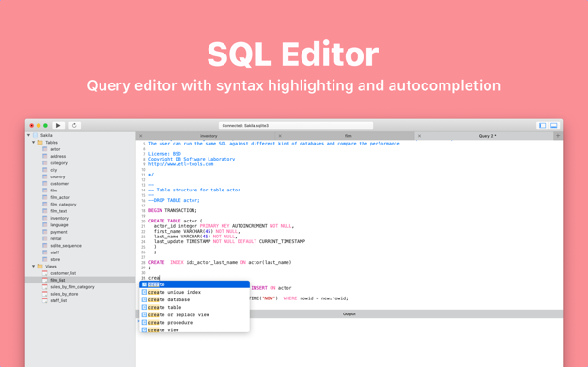Click the 'BEGIN TRANSACTION;' line
The width and height of the screenshot is (588, 367).
point(173,210)
